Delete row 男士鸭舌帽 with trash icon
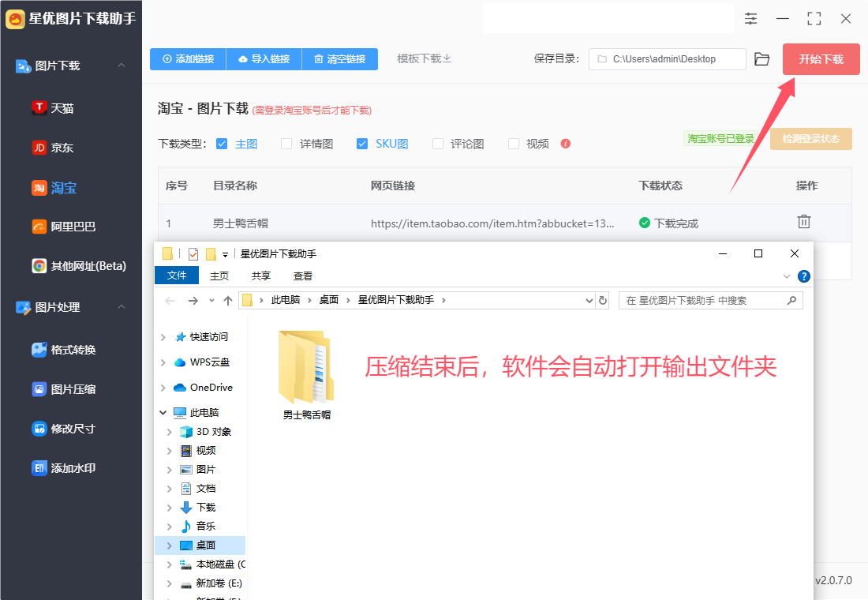The height and width of the screenshot is (600, 868). pyautogui.click(x=804, y=222)
